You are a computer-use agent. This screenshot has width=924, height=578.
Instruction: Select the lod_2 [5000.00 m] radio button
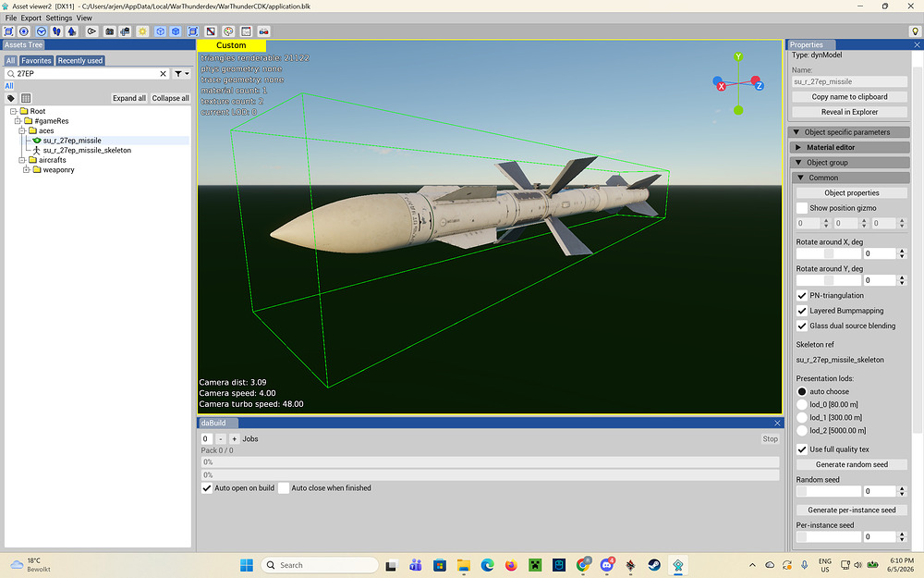801,431
